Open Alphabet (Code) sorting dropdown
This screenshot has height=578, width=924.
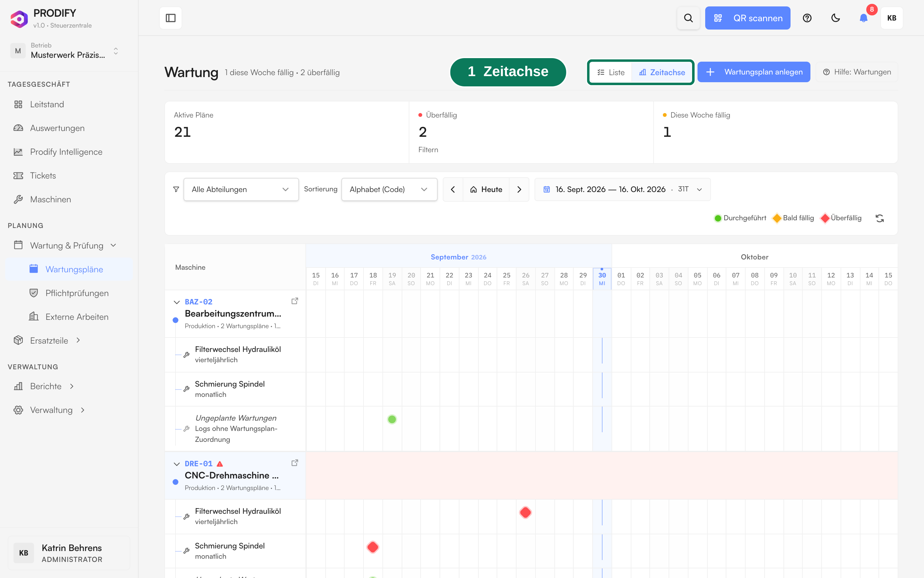pyautogui.click(x=389, y=189)
